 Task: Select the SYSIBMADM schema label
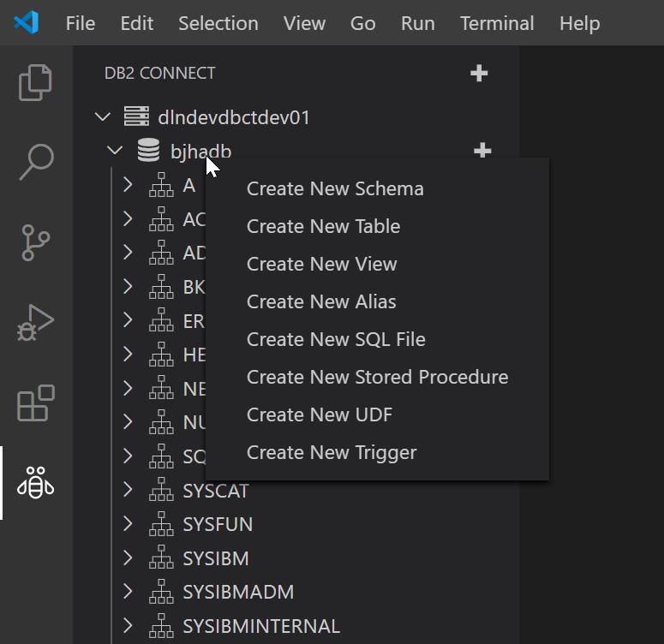click(238, 593)
